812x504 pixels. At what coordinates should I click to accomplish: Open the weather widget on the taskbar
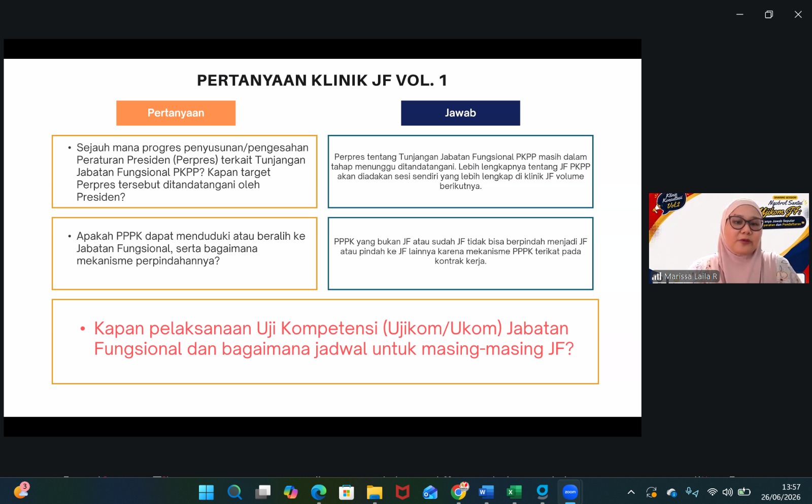[x=21, y=491]
